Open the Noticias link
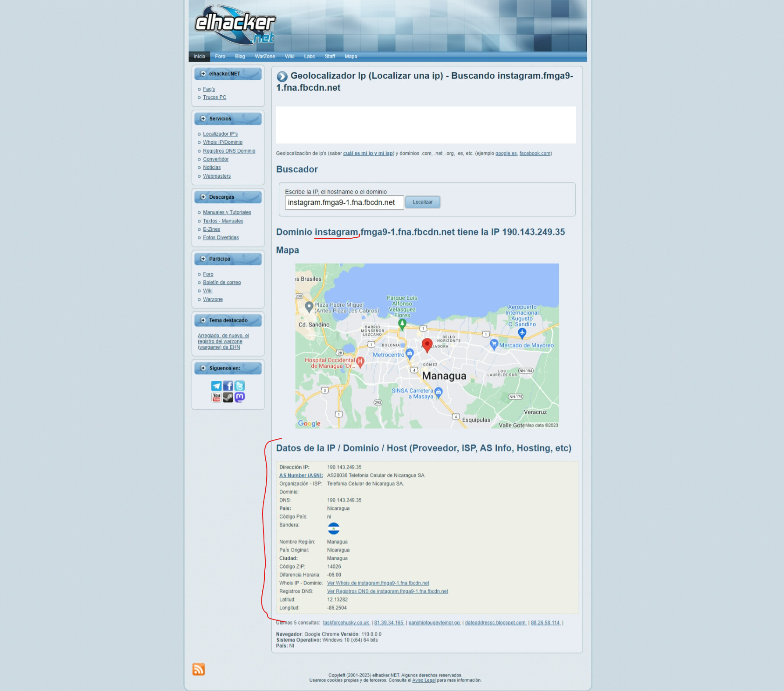 (x=212, y=168)
